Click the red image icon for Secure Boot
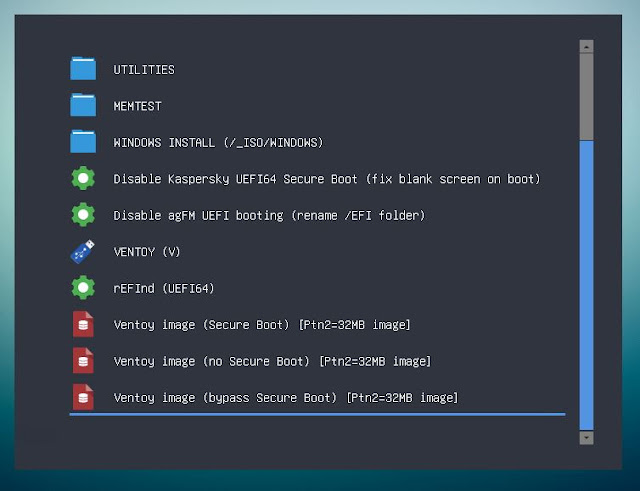Viewport: 640px width, 491px height. 83,324
